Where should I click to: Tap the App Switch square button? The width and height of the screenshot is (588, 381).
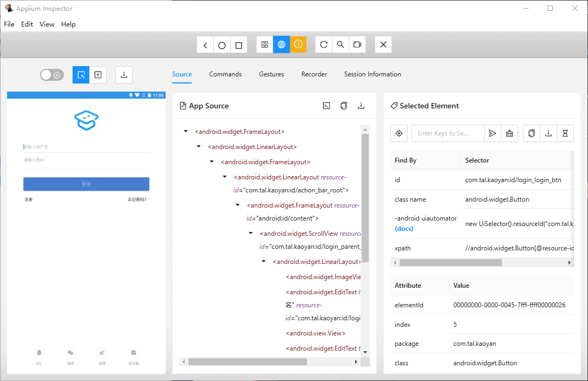(x=238, y=45)
